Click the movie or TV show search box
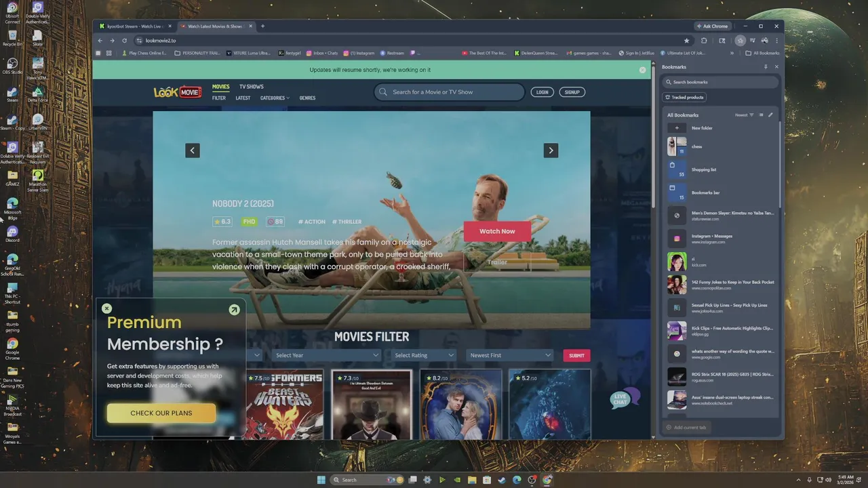Screen dimensions: 868x488 pos(449,92)
